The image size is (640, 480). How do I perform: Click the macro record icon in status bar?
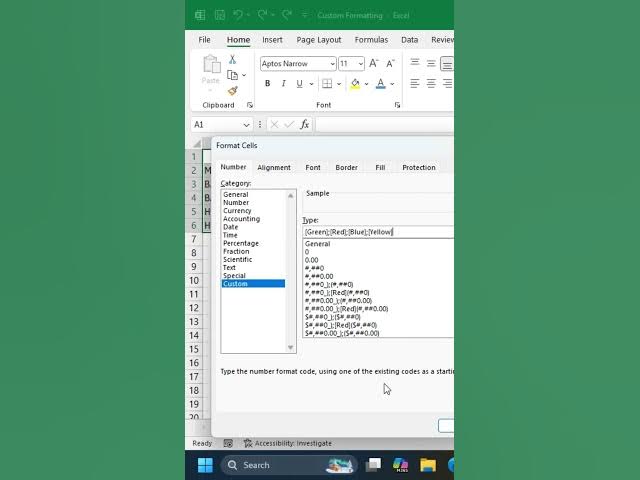228,443
